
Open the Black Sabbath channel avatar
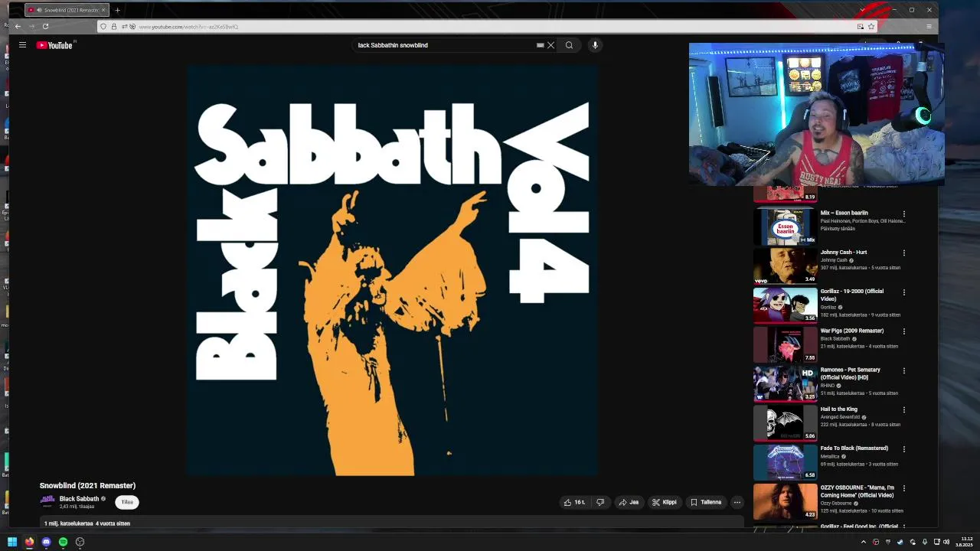(47, 501)
